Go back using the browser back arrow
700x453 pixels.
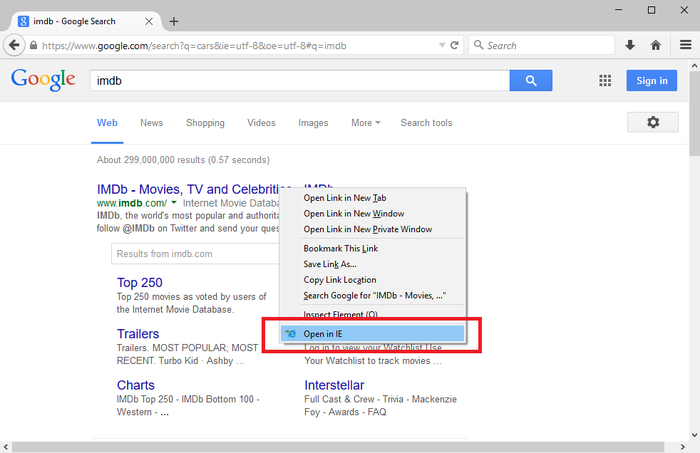tap(14, 45)
